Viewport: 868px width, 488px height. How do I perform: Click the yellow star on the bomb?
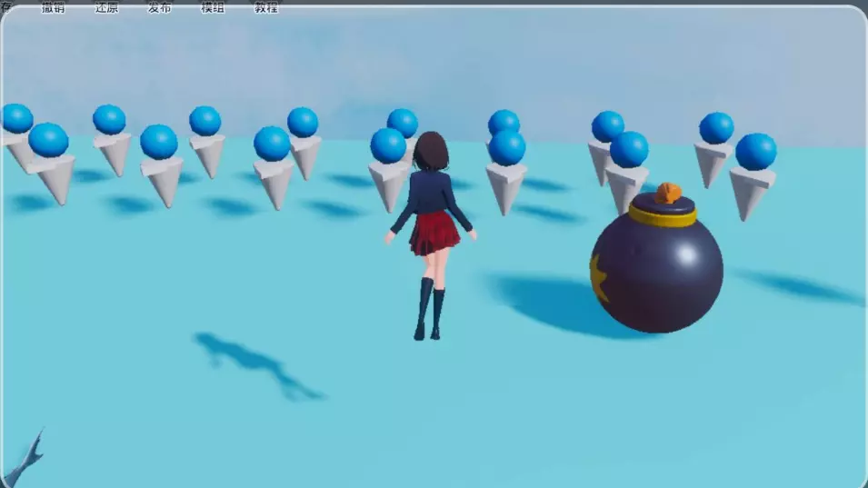(x=600, y=278)
